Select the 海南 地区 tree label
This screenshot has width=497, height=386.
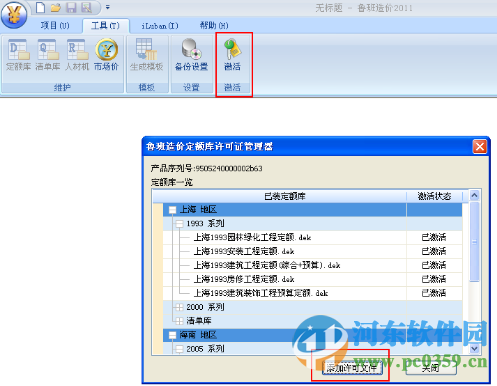click(198, 335)
